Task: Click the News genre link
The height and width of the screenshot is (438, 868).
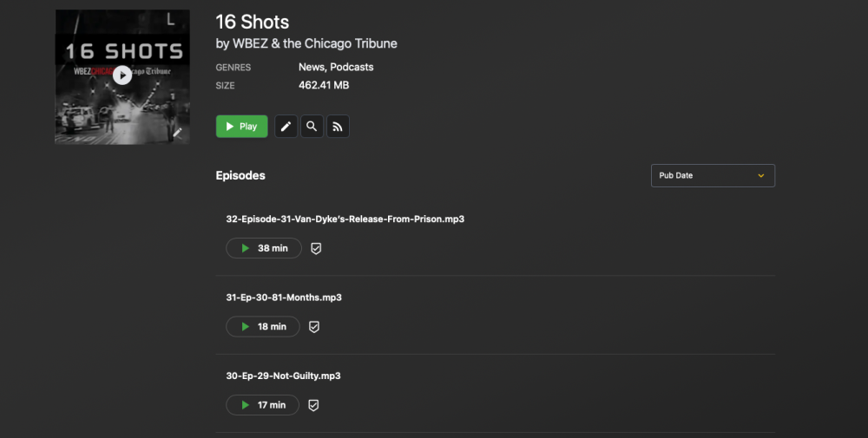Action: [312, 67]
